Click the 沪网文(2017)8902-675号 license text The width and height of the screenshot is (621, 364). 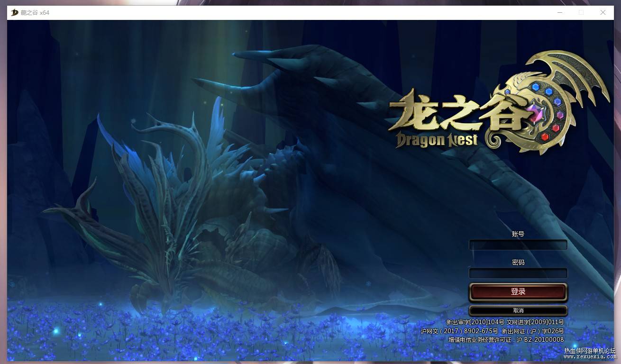459,331
